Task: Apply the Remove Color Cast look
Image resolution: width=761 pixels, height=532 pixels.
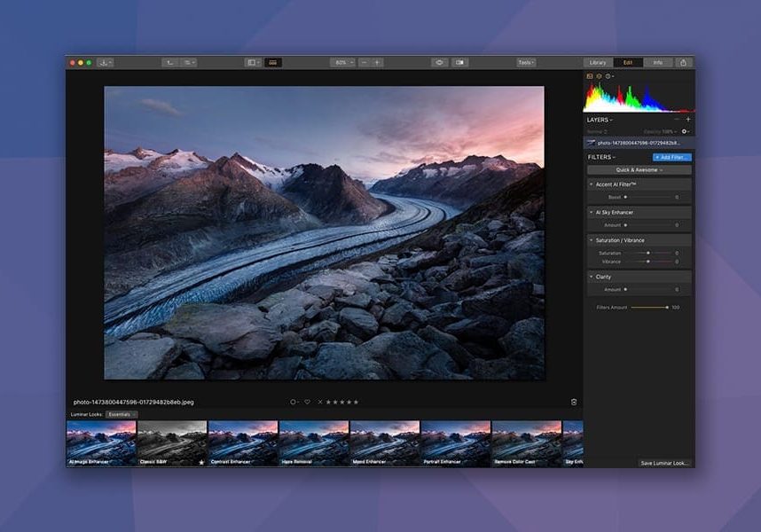Action: [x=526, y=443]
